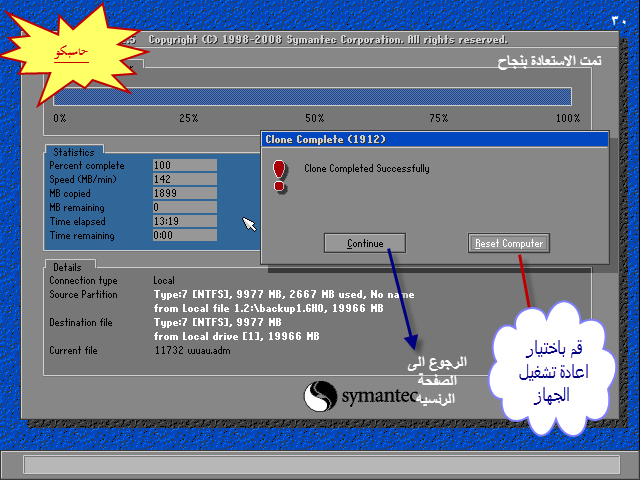
Task: Click the 'from Local drive [1], 19966 MB' line
Action: (236, 336)
